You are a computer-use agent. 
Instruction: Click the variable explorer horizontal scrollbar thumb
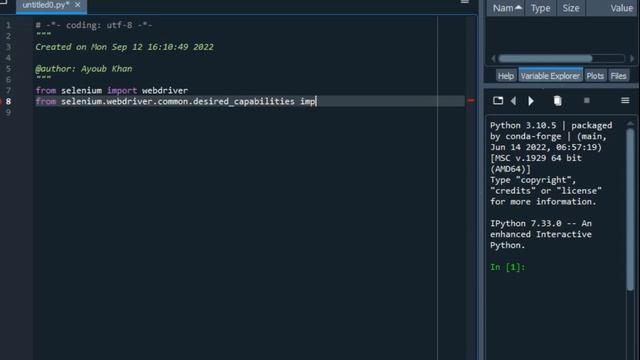tap(545, 58)
